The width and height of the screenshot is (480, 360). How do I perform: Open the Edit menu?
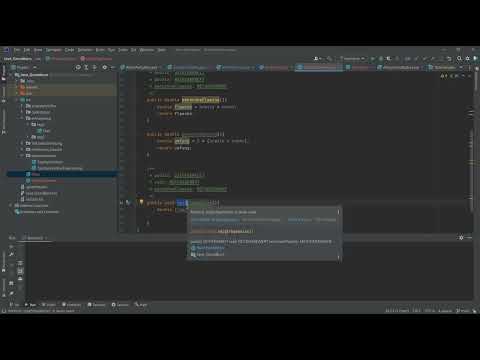pyautogui.click(x=27, y=50)
